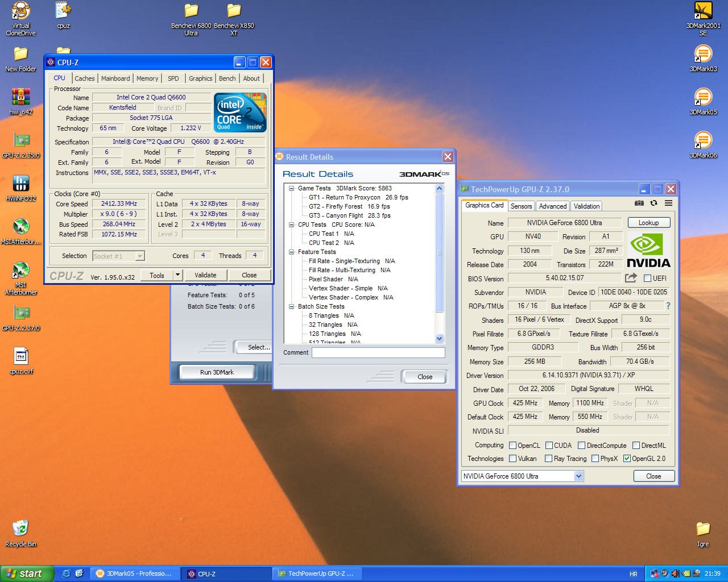Collapse the Game Tests tree node
The height and width of the screenshot is (582, 728).
[x=291, y=188]
